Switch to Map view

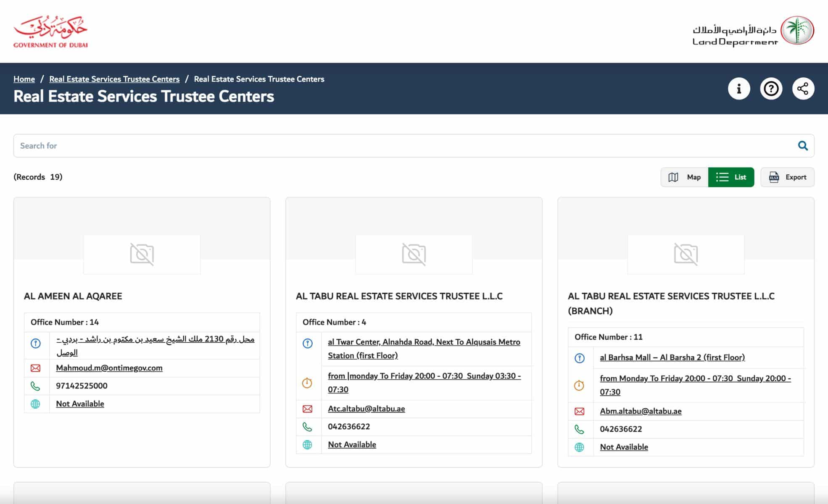point(684,177)
